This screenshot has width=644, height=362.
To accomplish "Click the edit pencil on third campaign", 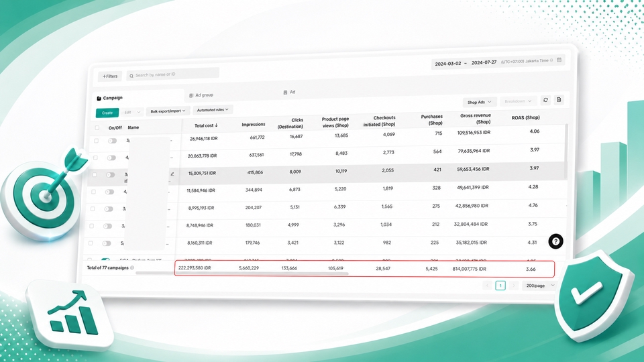I will pyautogui.click(x=172, y=174).
